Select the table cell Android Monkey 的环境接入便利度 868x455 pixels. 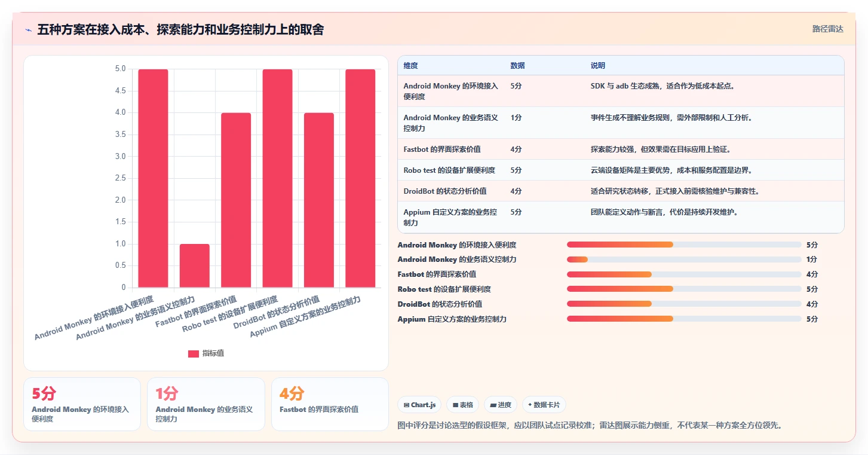click(451, 91)
